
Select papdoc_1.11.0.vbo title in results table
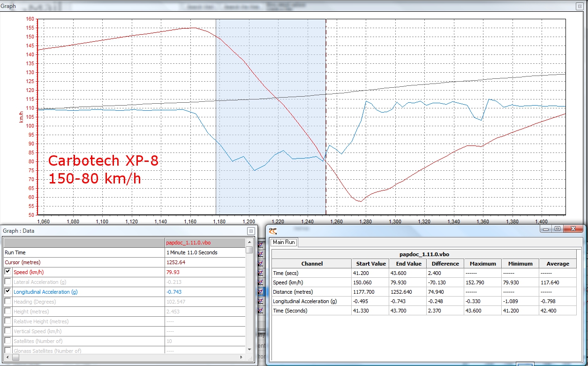pos(424,254)
